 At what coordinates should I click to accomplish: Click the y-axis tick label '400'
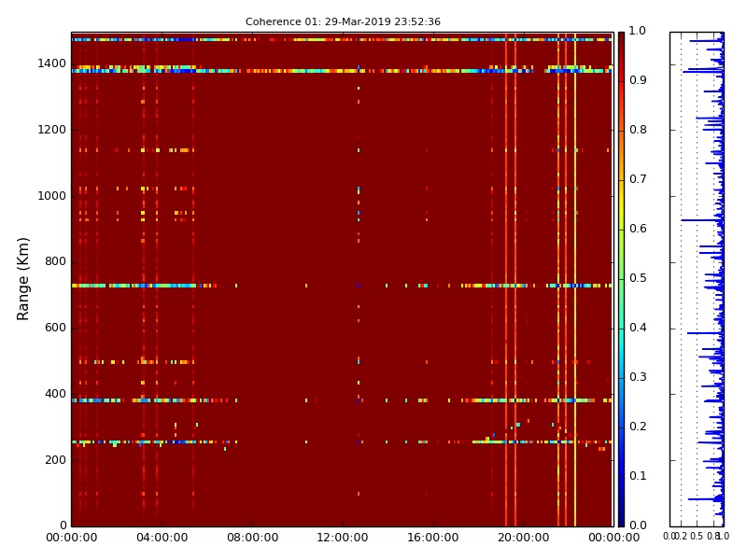(x=55, y=394)
